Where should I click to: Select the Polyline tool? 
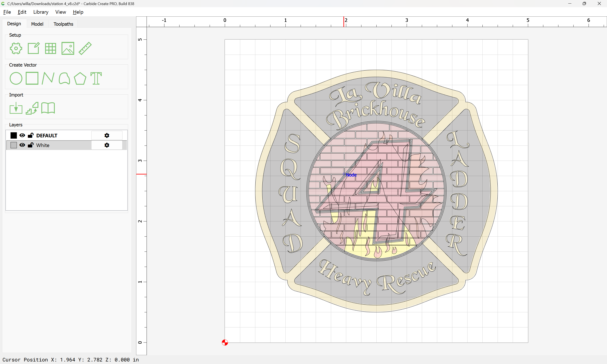click(x=48, y=79)
